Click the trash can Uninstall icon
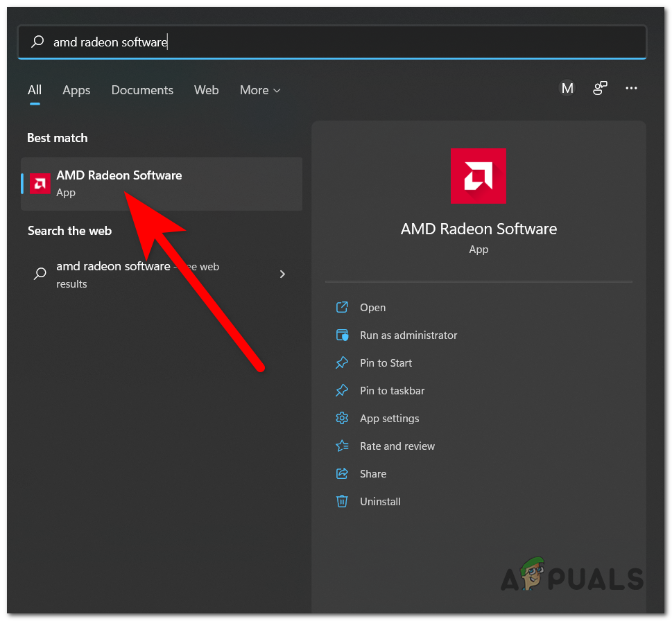The width and height of the screenshot is (672, 621). pos(342,501)
